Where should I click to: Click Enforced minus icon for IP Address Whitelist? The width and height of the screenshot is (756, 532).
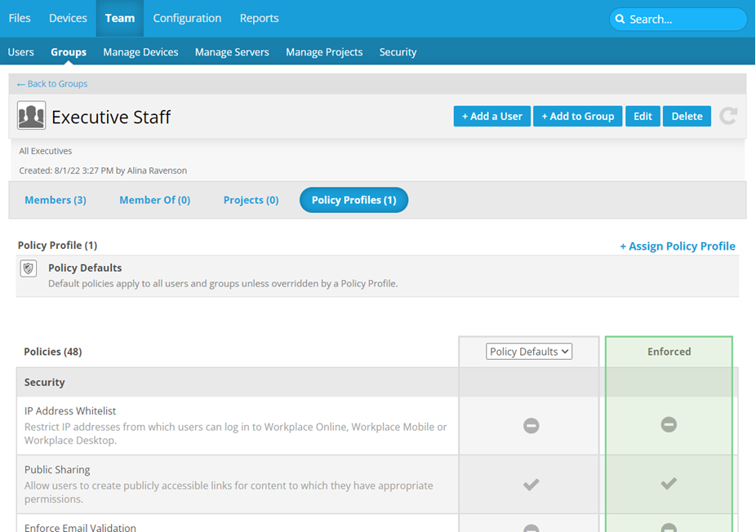click(x=669, y=424)
